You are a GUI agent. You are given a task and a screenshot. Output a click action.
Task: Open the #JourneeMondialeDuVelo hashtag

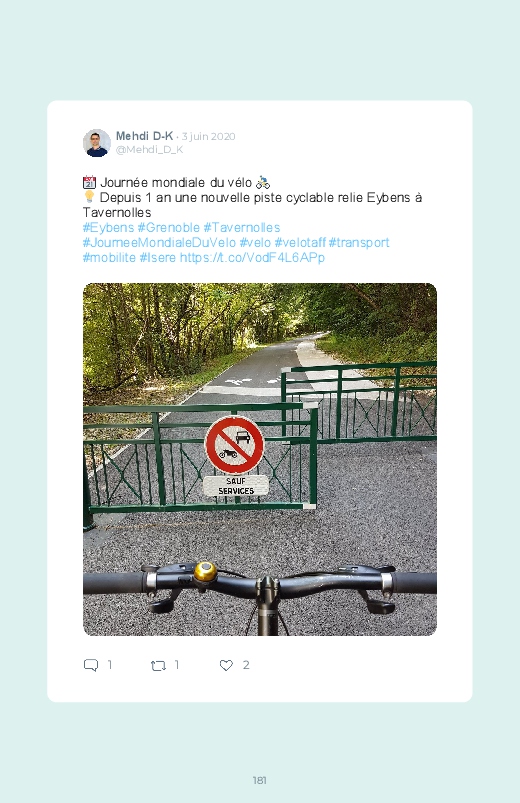pyautogui.click(x=159, y=242)
